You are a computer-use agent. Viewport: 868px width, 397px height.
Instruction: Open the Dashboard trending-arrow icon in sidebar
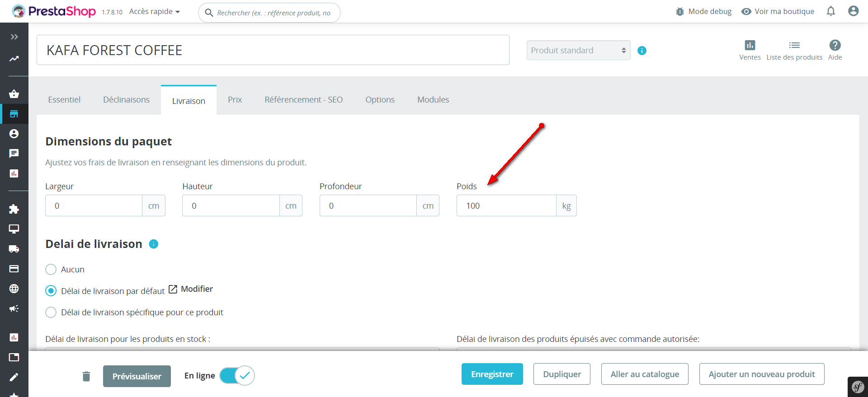click(x=14, y=59)
